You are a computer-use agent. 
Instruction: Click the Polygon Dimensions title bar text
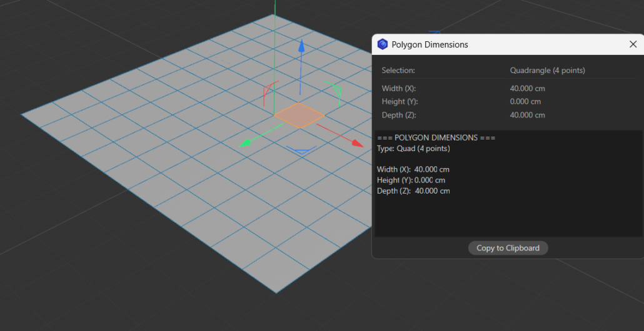[430, 44]
